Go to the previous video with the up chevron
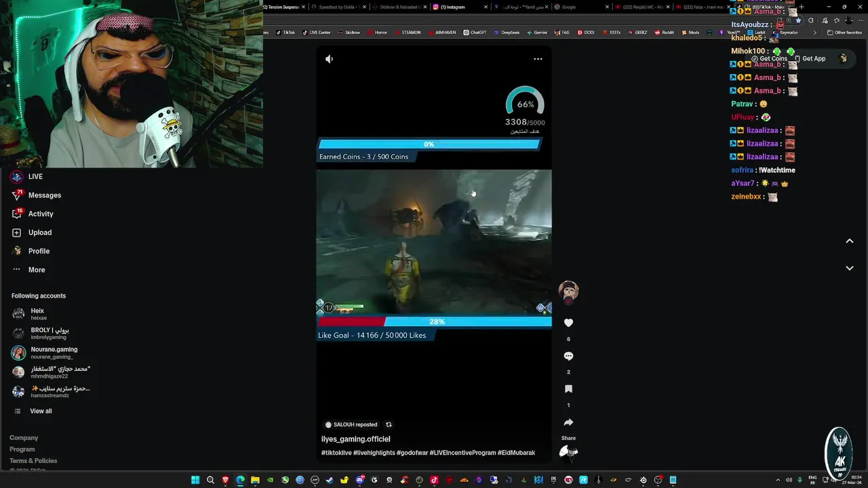This screenshot has width=868, height=488. tap(849, 241)
